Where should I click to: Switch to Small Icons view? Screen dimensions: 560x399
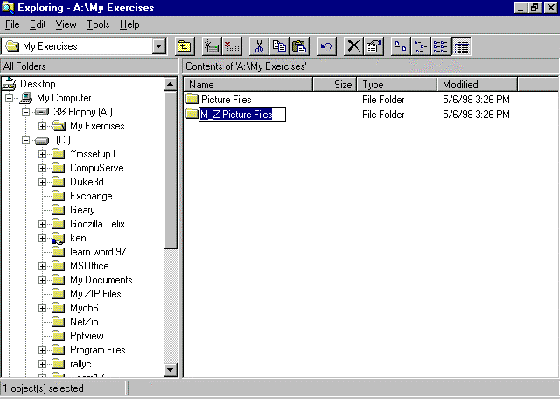point(421,46)
